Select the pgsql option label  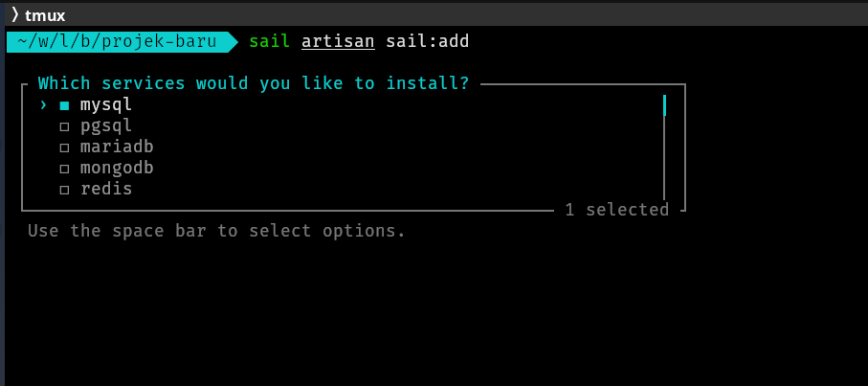pyautogui.click(x=106, y=125)
